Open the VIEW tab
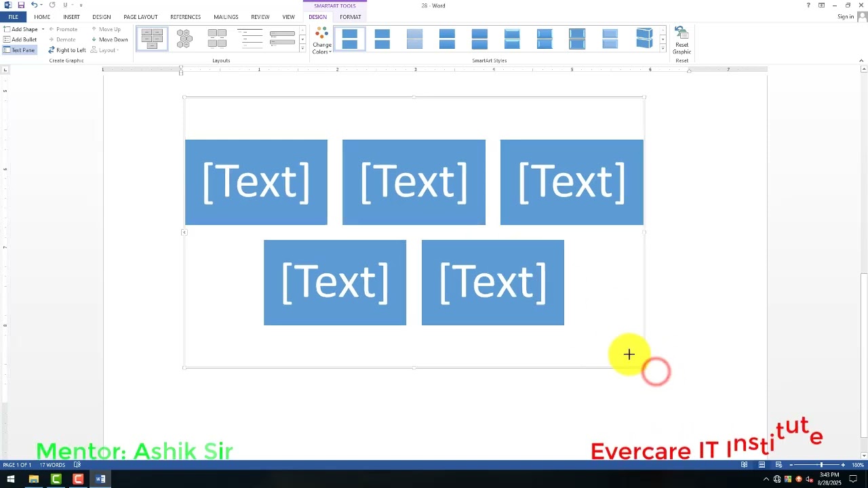This screenshot has height=488, width=868. pos(289,17)
